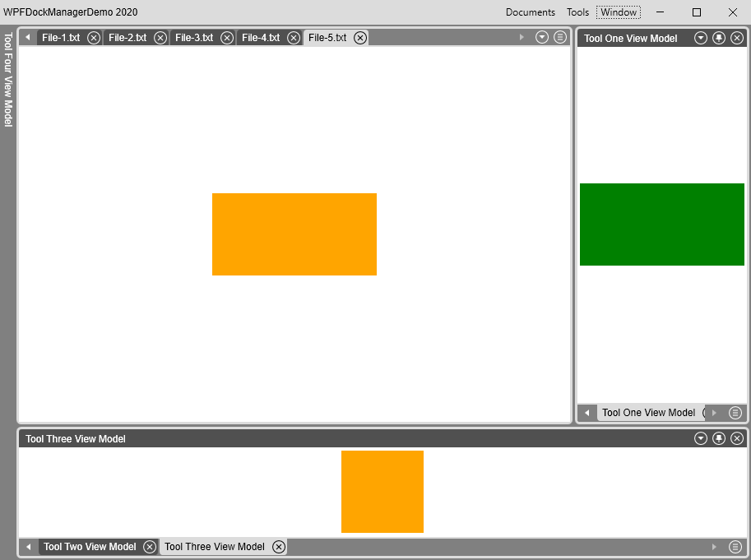Screen dimensions: 751x560
Task: Switch to the File-2.txt tab
Action: [x=127, y=38]
